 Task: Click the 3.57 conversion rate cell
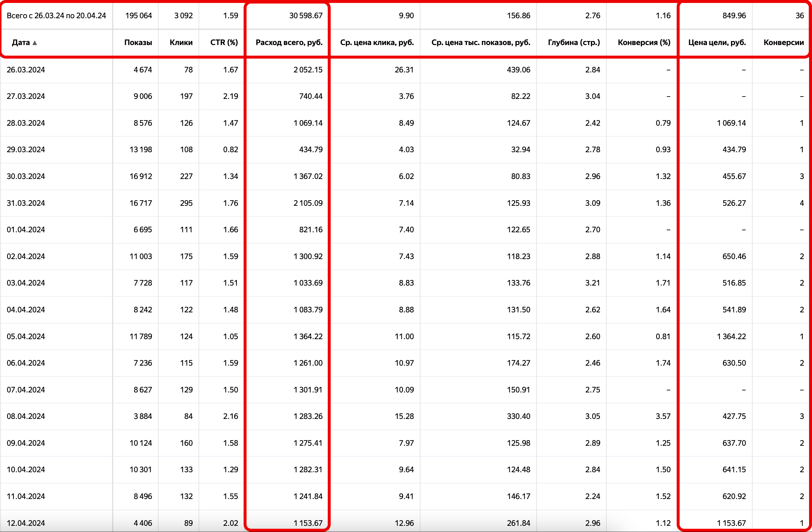click(x=663, y=416)
